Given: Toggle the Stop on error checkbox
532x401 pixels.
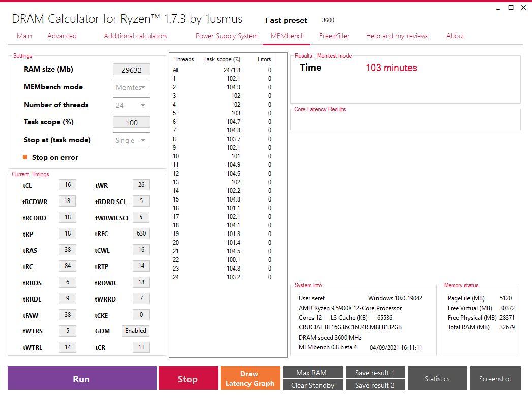Looking at the screenshot, I should pos(25,157).
